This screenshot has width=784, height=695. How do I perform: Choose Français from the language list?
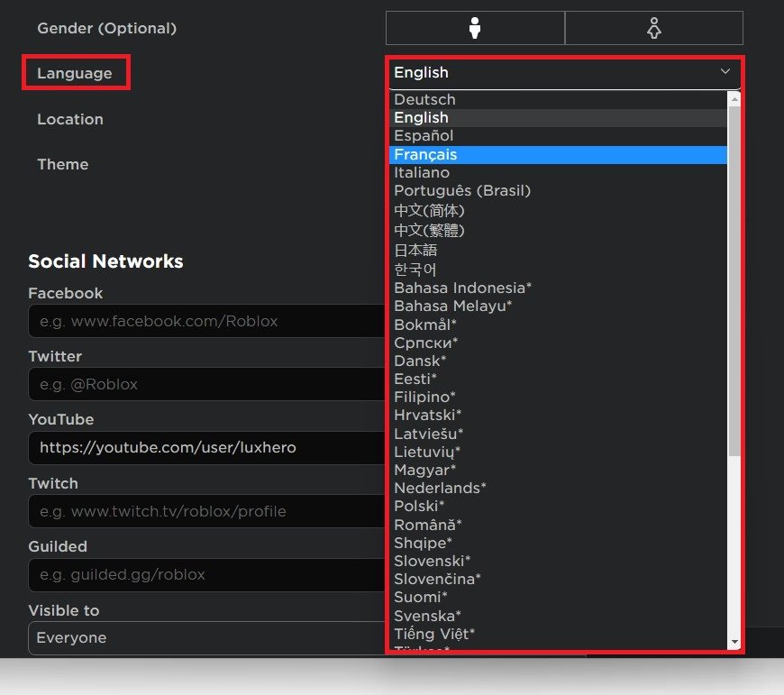point(425,154)
